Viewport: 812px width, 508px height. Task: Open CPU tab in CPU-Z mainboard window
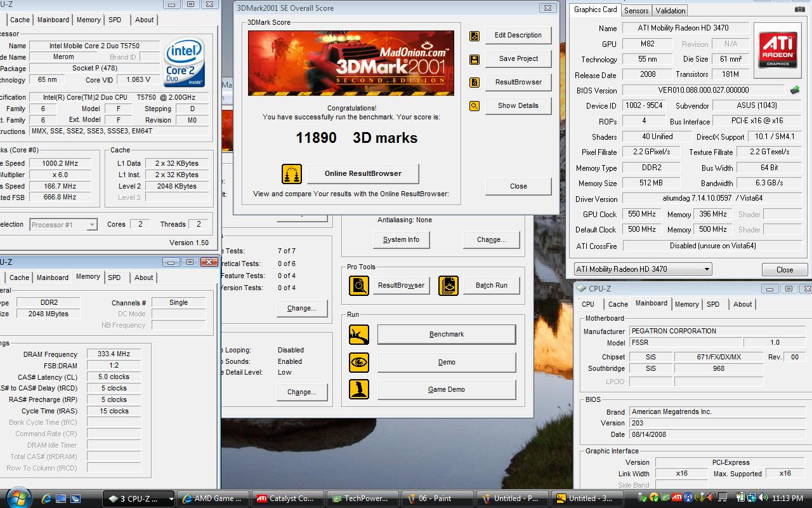[588, 304]
